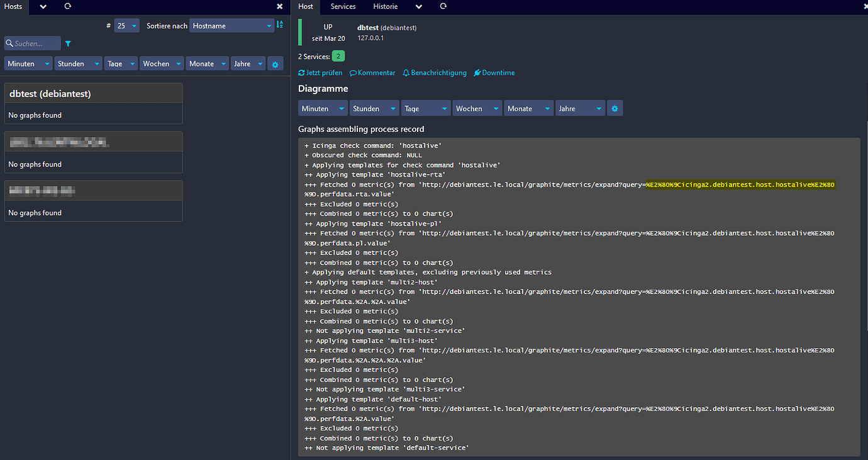Click the 'Not applying template default-service' line

[387, 448]
